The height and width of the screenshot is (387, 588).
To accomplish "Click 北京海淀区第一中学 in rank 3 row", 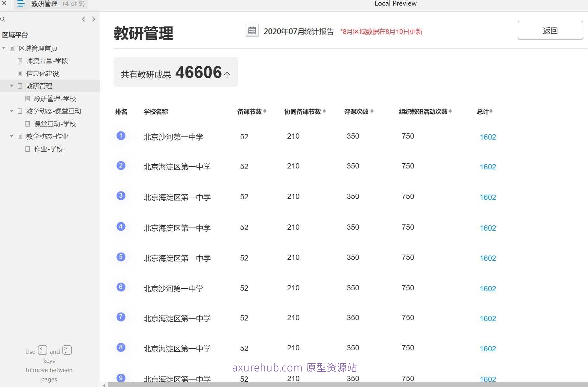I will click(x=177, y=197).
